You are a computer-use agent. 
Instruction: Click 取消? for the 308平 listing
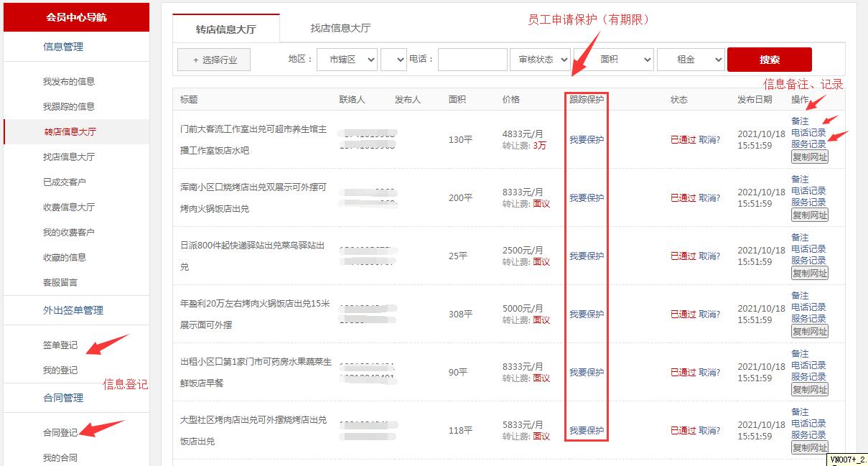[x=709, y=314]
